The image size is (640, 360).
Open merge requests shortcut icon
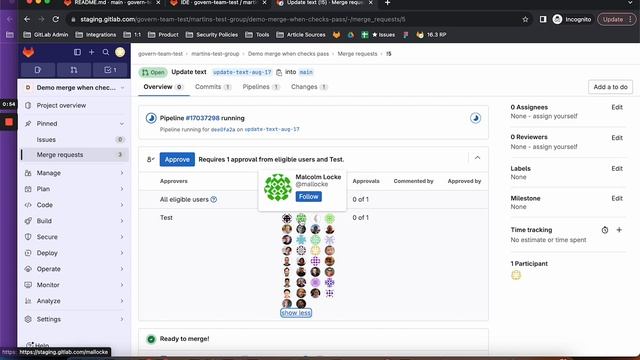coord(73,70)
